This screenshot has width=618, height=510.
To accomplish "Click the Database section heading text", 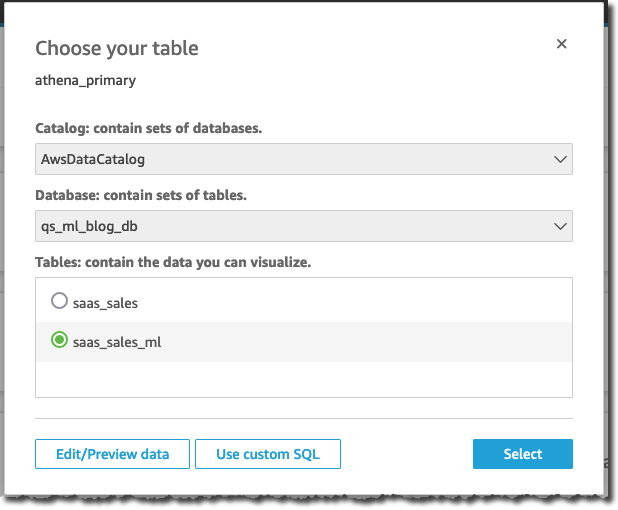I will [141, 195].
